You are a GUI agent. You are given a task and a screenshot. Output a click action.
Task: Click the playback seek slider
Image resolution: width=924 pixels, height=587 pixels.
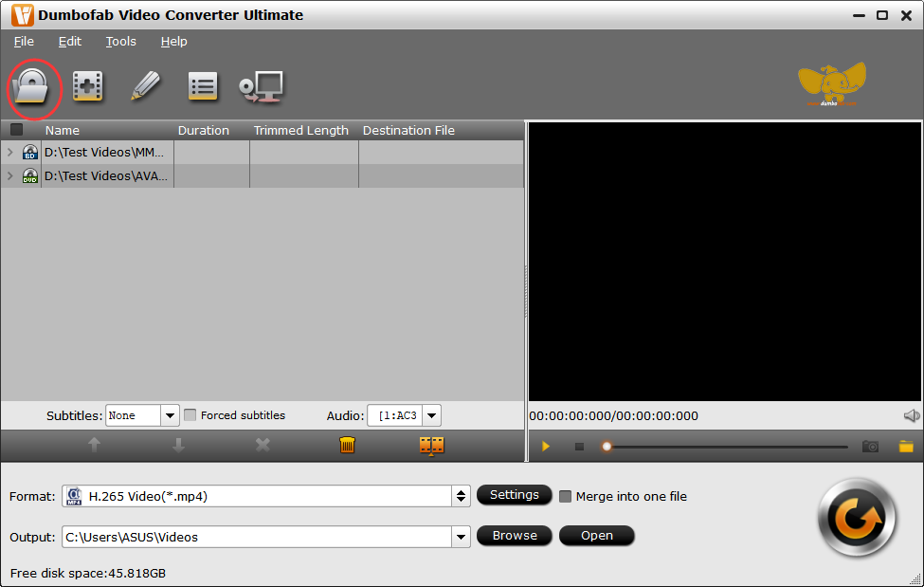pyautogui.click(x=726, y=447)
